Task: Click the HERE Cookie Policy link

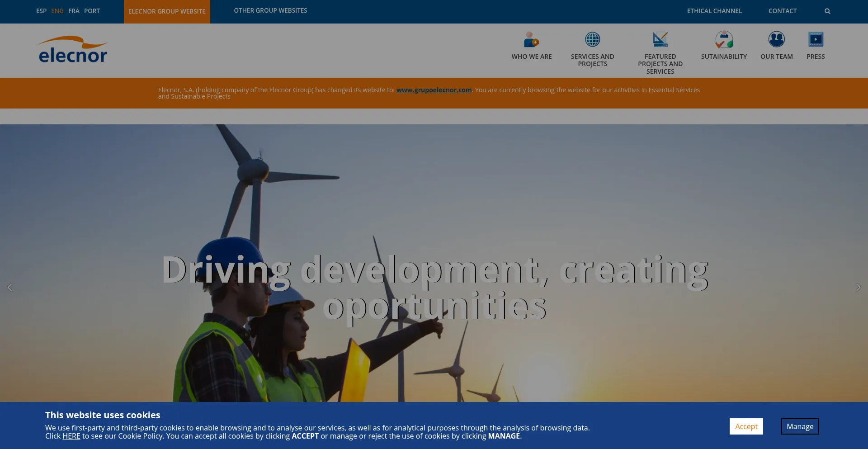Action: (x=71, y=436)
